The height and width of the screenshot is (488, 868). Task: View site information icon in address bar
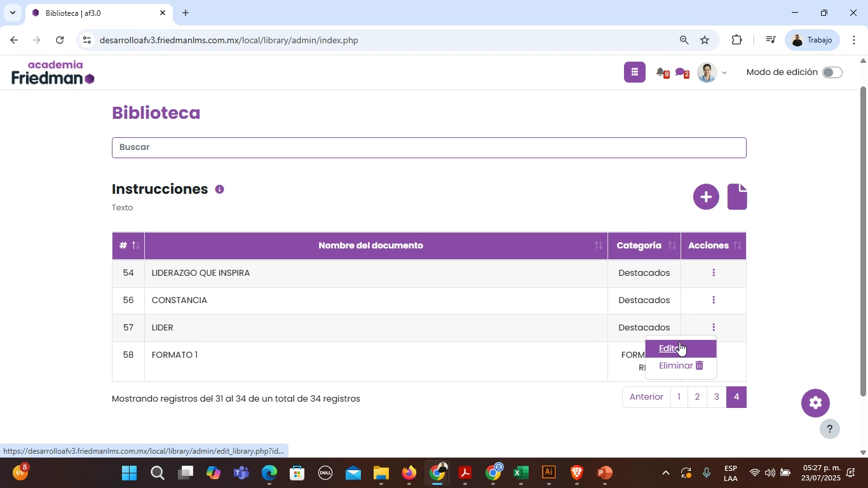[x=87, y=40]
